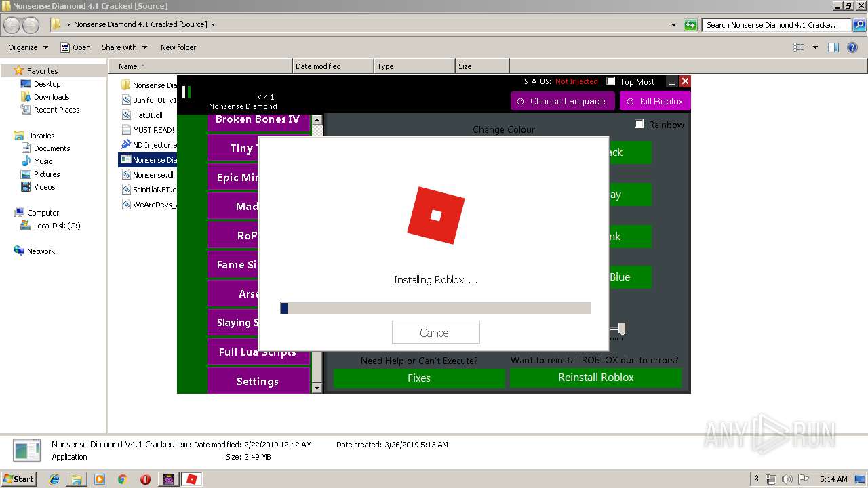Open Music library

pyautogui.click(x=43, y=161)
